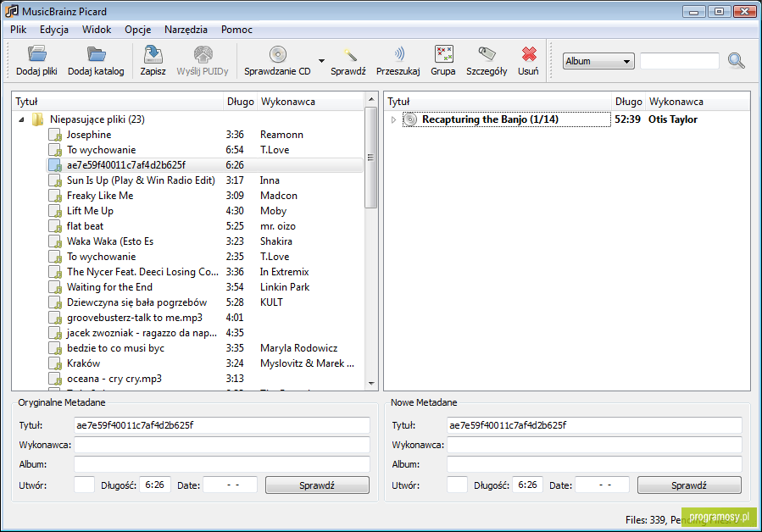Collapse the Niepasujące pliki tree node
Screen dimensions: 762x532
[x=21, y=119]
